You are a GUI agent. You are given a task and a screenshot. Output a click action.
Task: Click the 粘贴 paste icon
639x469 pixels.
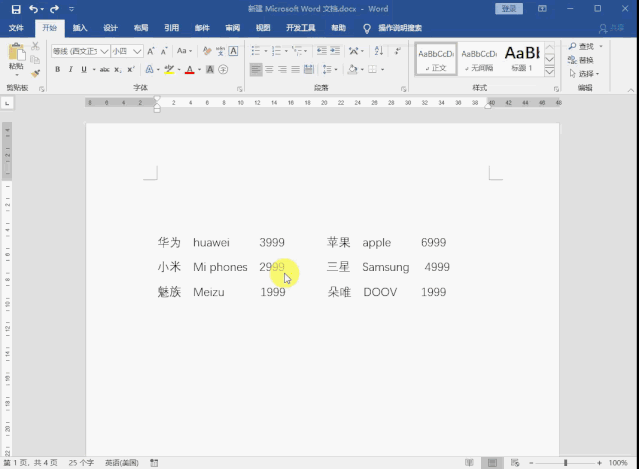coord(16,53)
